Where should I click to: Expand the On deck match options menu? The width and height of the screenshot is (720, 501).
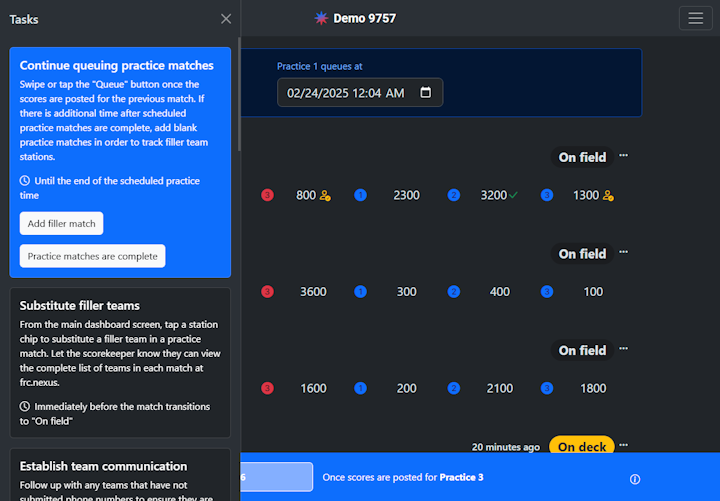tap(624, 445)
